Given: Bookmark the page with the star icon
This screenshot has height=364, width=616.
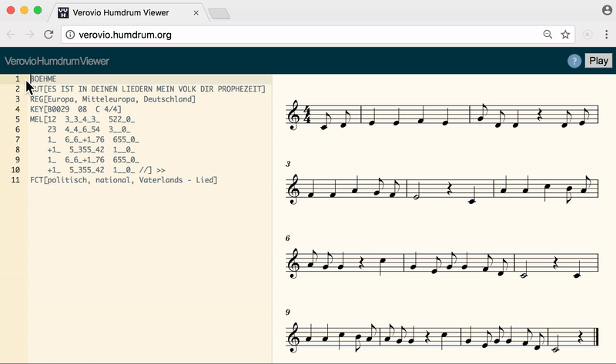Looking at the screenshot, I should 565,35.
